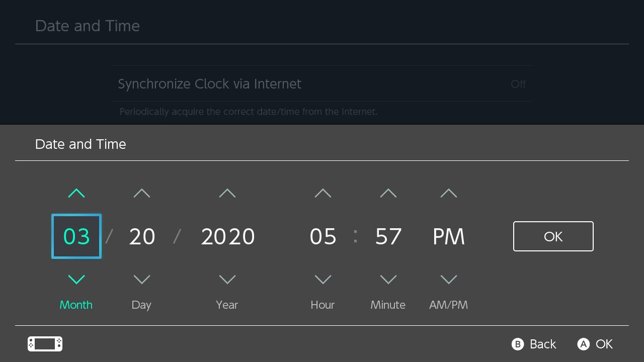
Task: Click the B Back button
Action: 534,344
